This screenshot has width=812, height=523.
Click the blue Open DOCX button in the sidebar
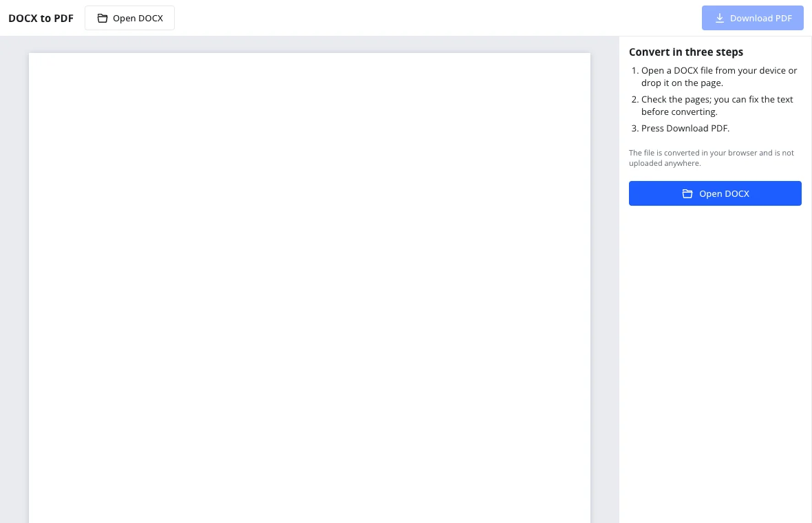coord(715,193)
